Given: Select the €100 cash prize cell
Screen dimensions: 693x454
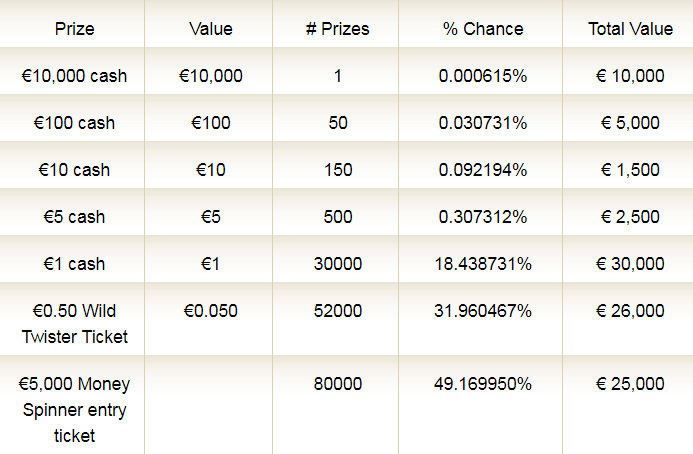Looking at the screenshot, I should pyautogui.click(x=74, y=123).
